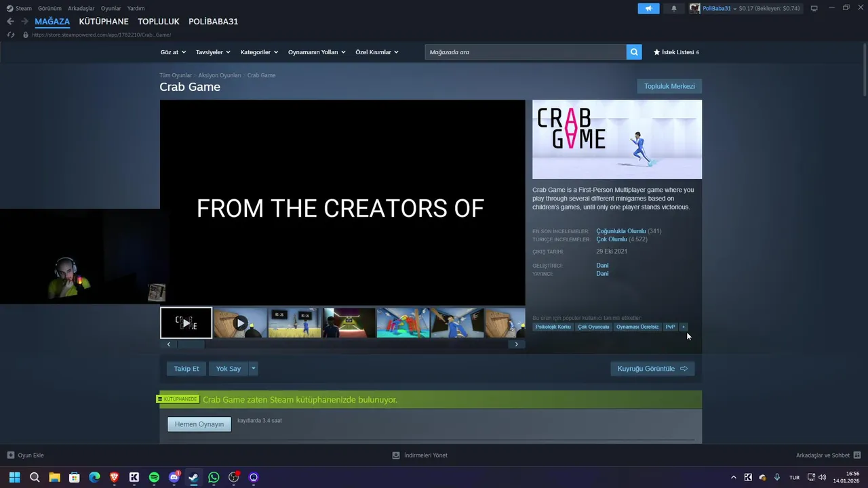
Task: Expand the Göz at dropdown
Action: tap(172, 52)
